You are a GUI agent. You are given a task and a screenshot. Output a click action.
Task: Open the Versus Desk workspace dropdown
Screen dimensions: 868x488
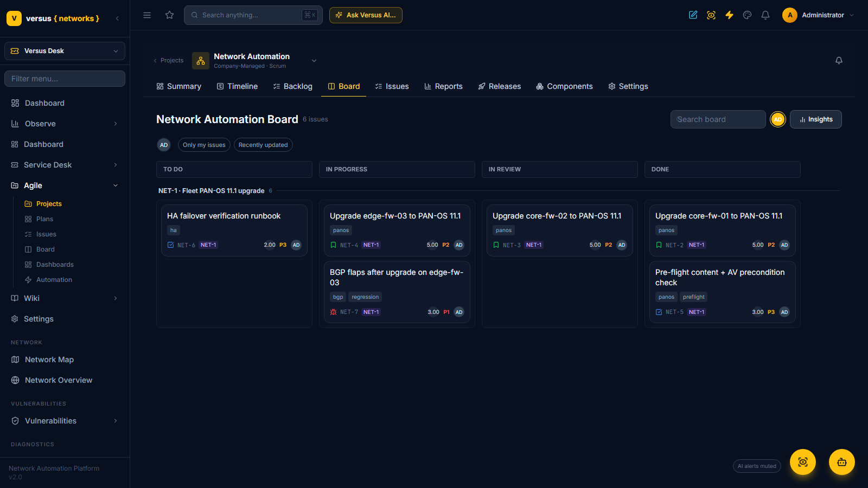coord(65,51)
